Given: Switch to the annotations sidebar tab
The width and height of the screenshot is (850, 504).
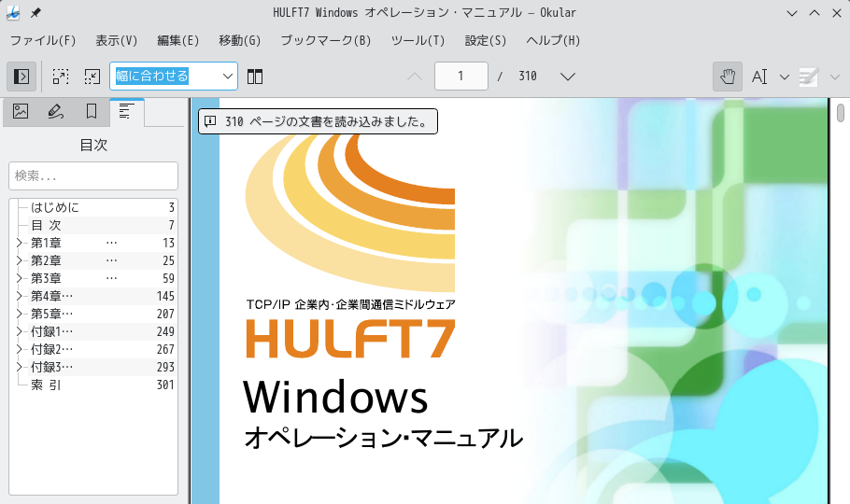Looking at the screenshot, I should coord(56,112).
